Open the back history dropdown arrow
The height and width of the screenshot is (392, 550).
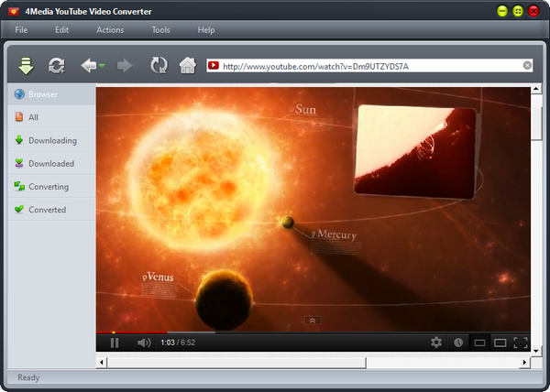103,66
